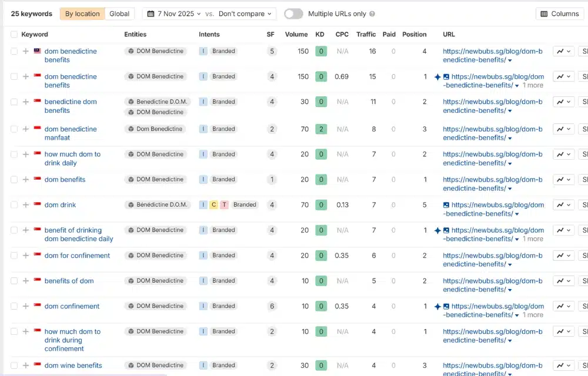588x376 pixels.
Task: Click entity cube icon in 'dom drink' row
Action: coord(131,205)
